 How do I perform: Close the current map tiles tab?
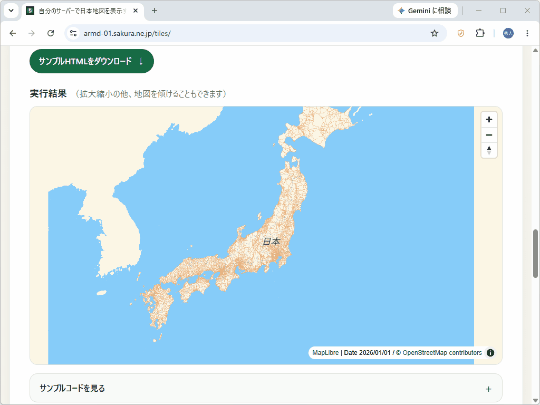point(136,11)
